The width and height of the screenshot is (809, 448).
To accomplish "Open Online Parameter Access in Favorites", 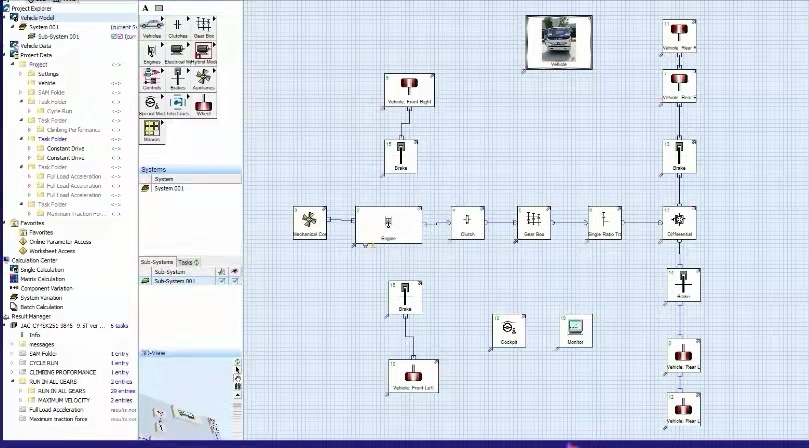I will [59, 241].
